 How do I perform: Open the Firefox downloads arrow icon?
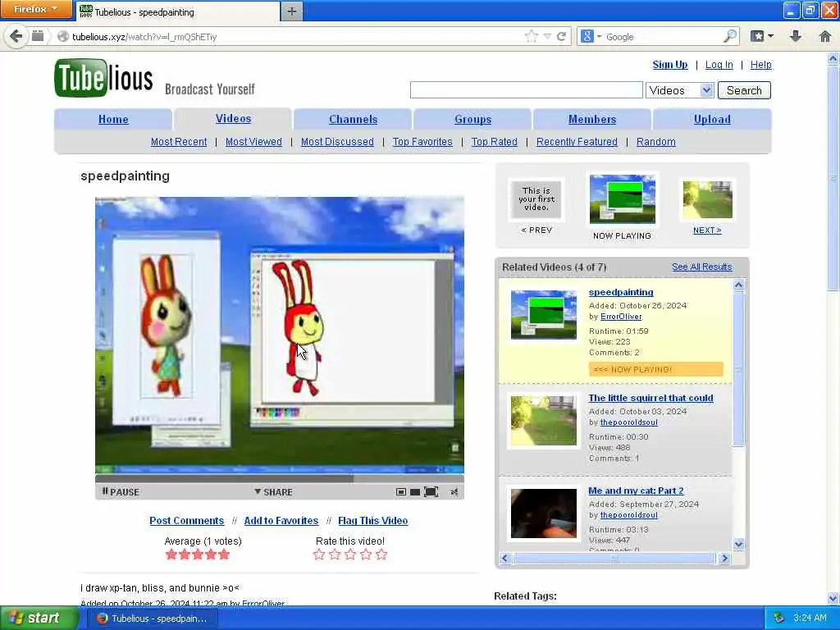click(x=796, y=36)
